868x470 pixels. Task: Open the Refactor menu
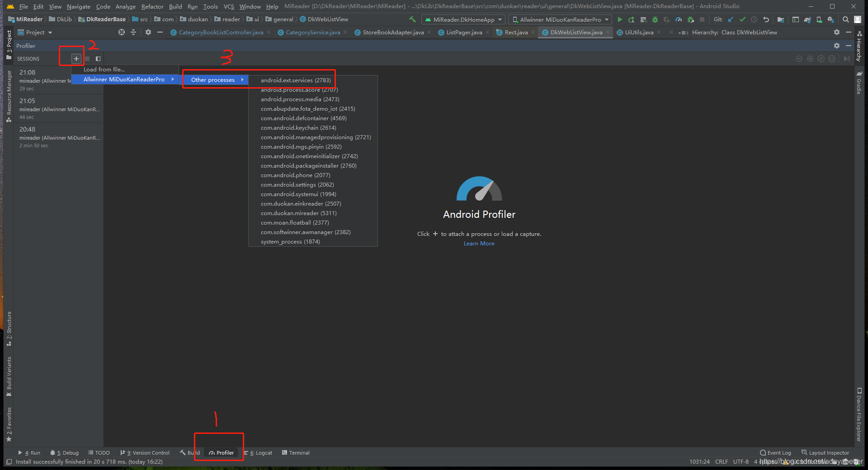(152, 6)
